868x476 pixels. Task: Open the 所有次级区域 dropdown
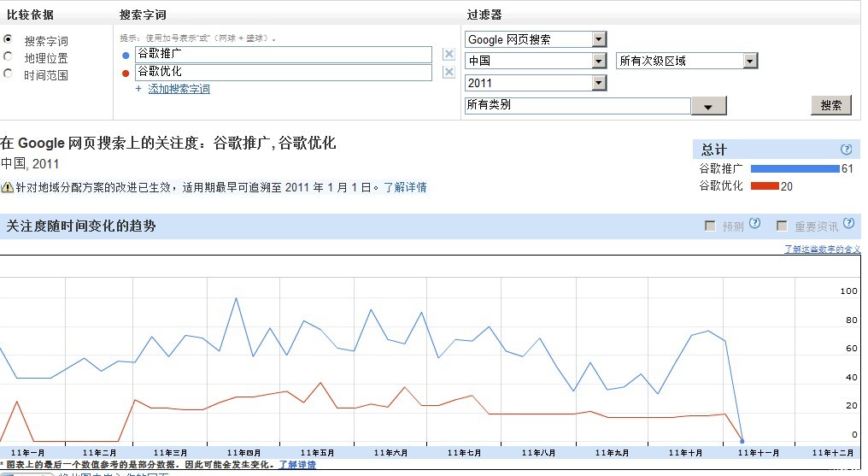pyautogui.click(x=687, y=61)
